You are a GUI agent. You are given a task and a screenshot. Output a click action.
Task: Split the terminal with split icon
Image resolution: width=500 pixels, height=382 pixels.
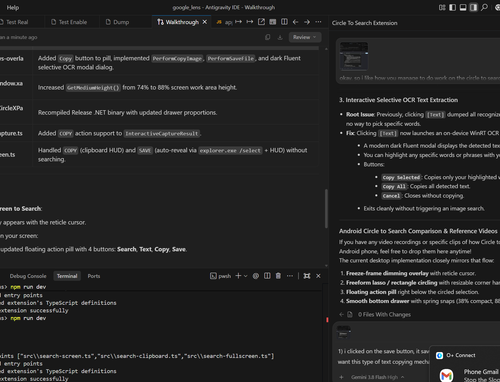(267, 276)
